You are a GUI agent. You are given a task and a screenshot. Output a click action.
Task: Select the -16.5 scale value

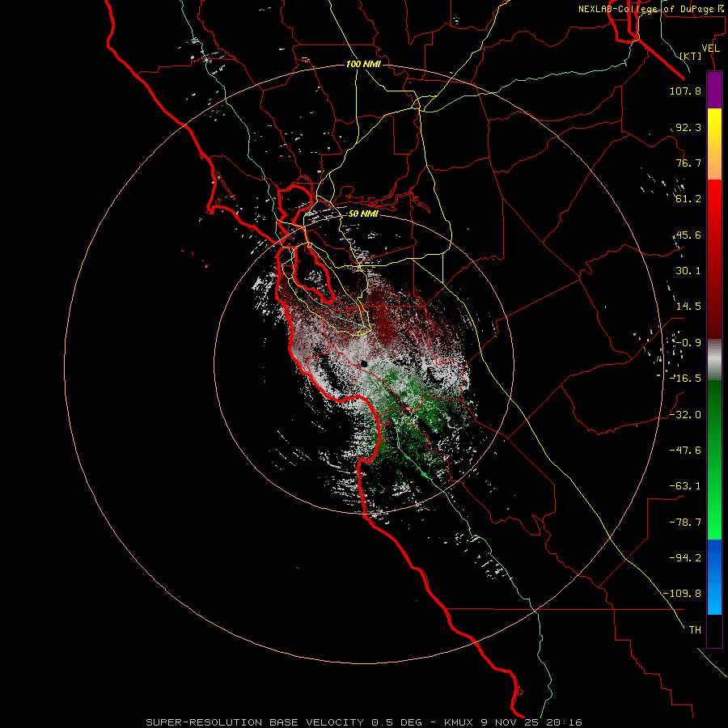pyautogui.click(x=685, y=379)
